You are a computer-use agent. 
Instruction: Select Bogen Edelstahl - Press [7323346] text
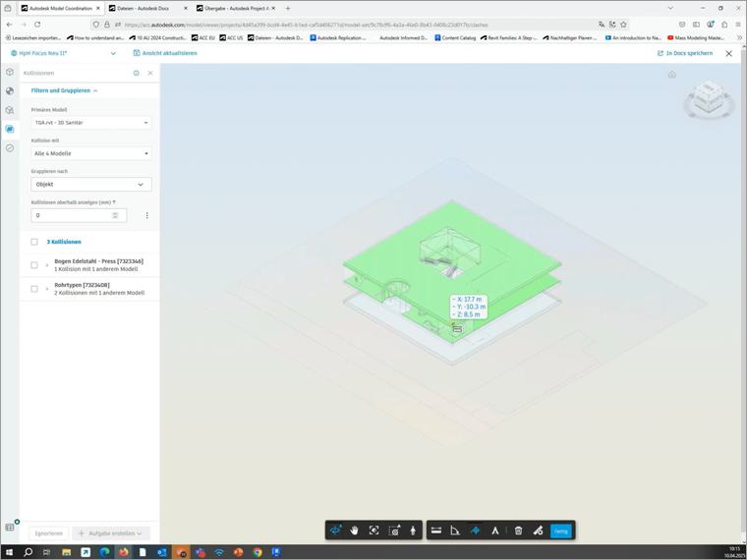click(x=98, y=261)
